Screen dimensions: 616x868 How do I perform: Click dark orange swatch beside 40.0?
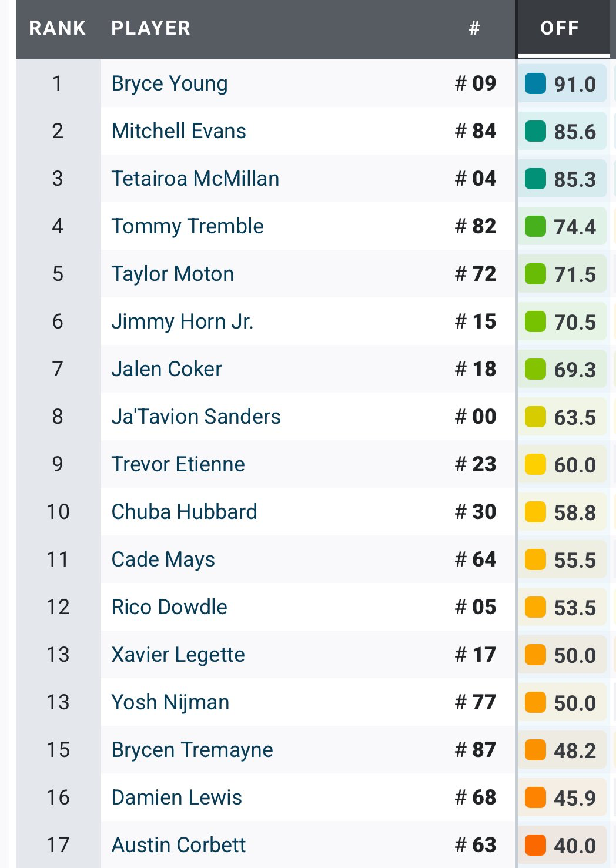[x=535, y=846]
